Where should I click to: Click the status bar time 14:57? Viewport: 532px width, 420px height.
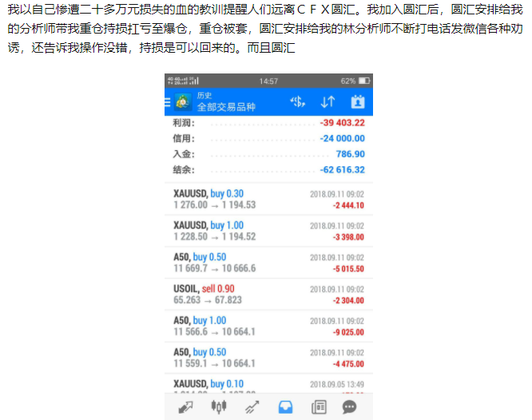coord(268,81)
